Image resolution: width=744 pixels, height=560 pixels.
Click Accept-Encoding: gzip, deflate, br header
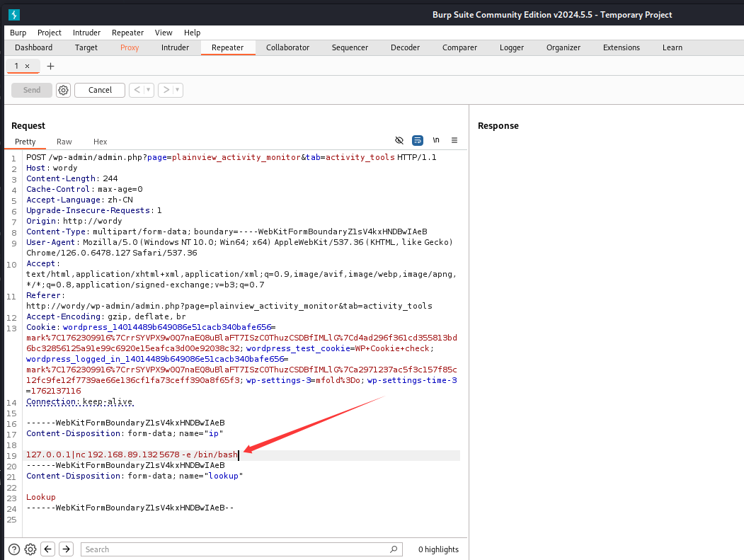tap(105, 316)
